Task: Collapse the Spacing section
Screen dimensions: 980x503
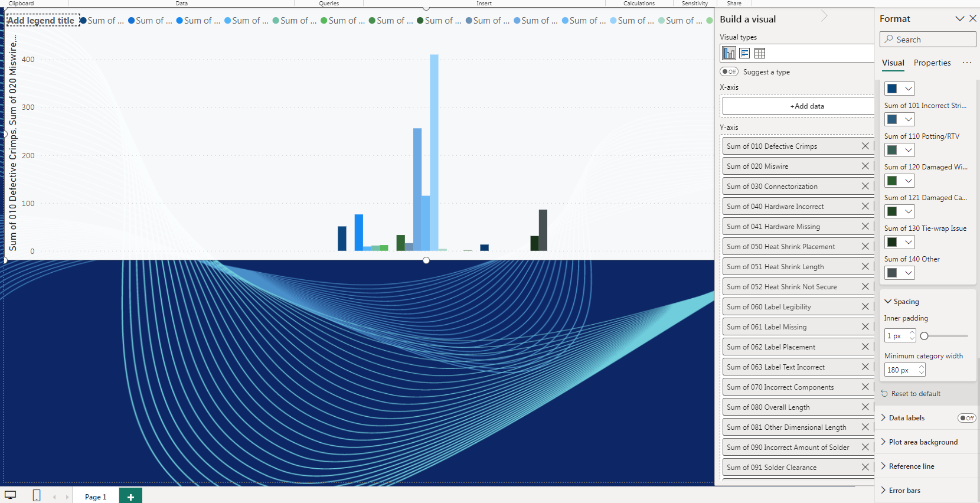Action: click(887, 301)
